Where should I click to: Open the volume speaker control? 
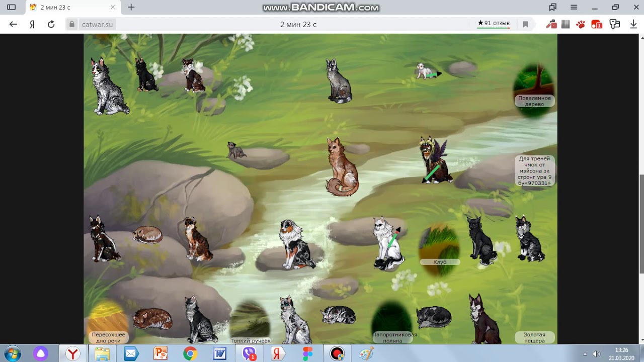tap(596, 354)
